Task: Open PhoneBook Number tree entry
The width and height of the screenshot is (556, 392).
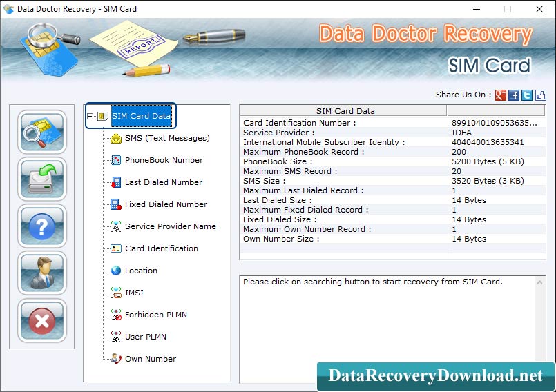Action: tap(164, 160)
